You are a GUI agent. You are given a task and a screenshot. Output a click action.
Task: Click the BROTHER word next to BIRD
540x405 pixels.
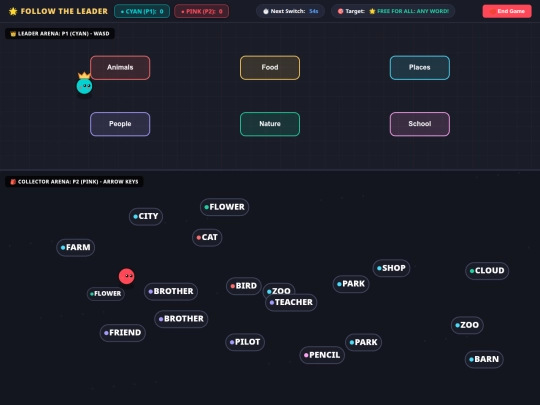click(171, 291)
